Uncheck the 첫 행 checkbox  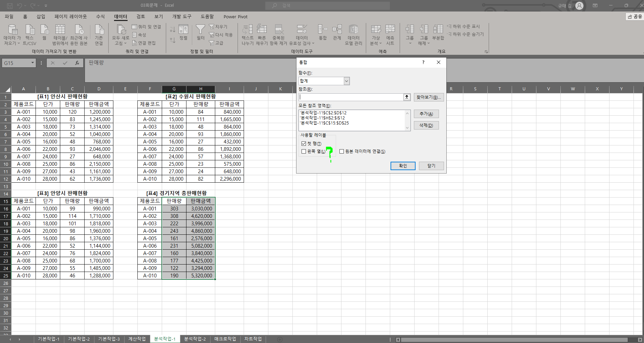304,144
